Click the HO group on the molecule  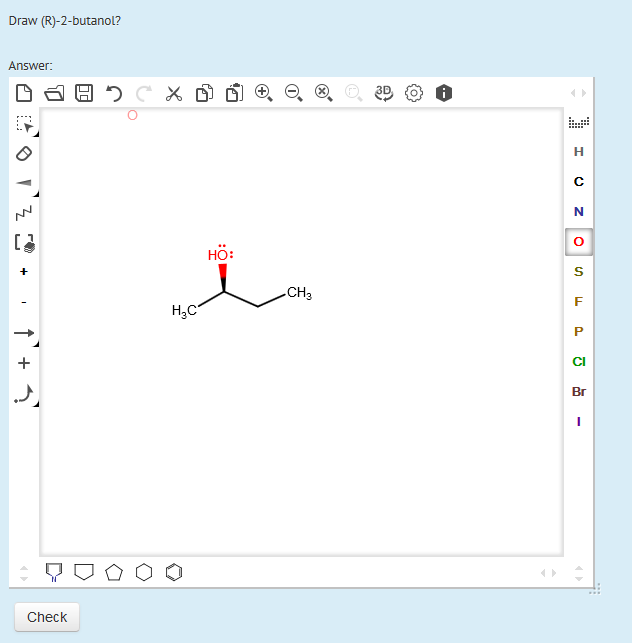220,253
